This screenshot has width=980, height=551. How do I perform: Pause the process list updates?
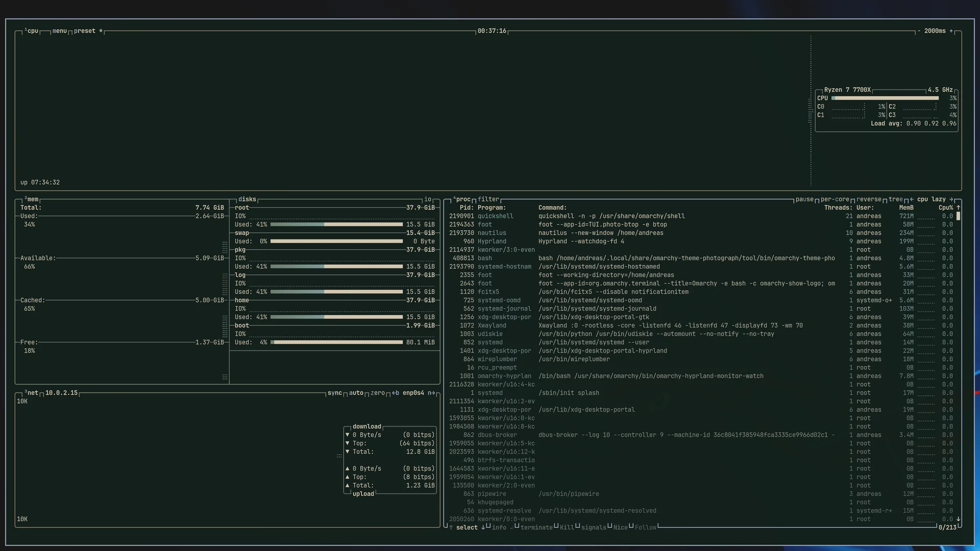804,199
